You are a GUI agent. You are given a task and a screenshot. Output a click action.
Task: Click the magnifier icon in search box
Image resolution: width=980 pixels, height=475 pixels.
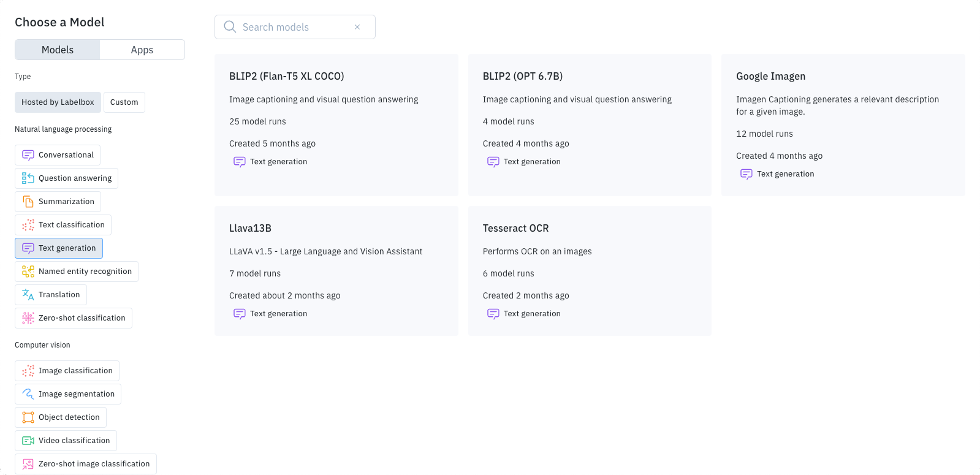(230, 27)
